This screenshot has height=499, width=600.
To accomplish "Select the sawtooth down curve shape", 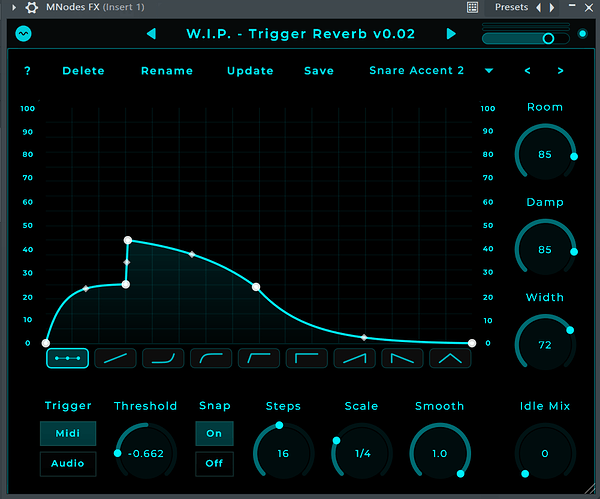I will point(402,358).
